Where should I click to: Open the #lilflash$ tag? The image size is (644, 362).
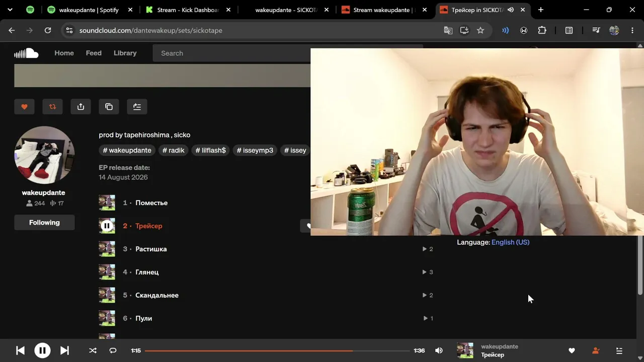point(210,150)
